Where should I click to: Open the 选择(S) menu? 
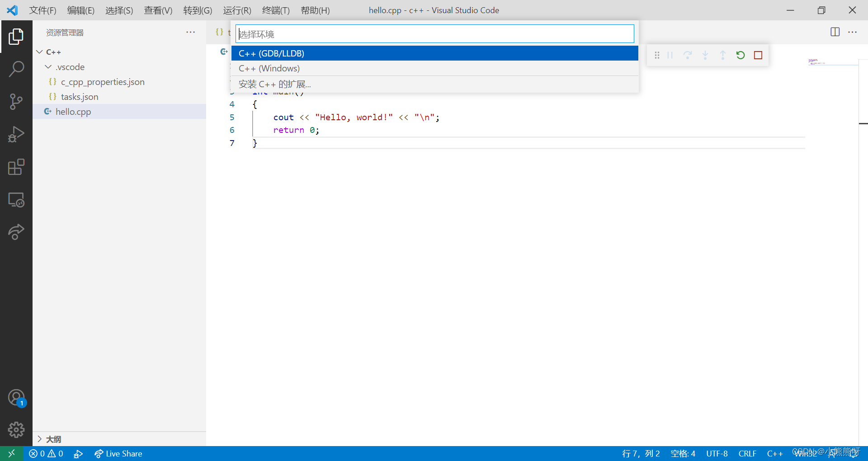pyautogui.click(x=119, y=10)
